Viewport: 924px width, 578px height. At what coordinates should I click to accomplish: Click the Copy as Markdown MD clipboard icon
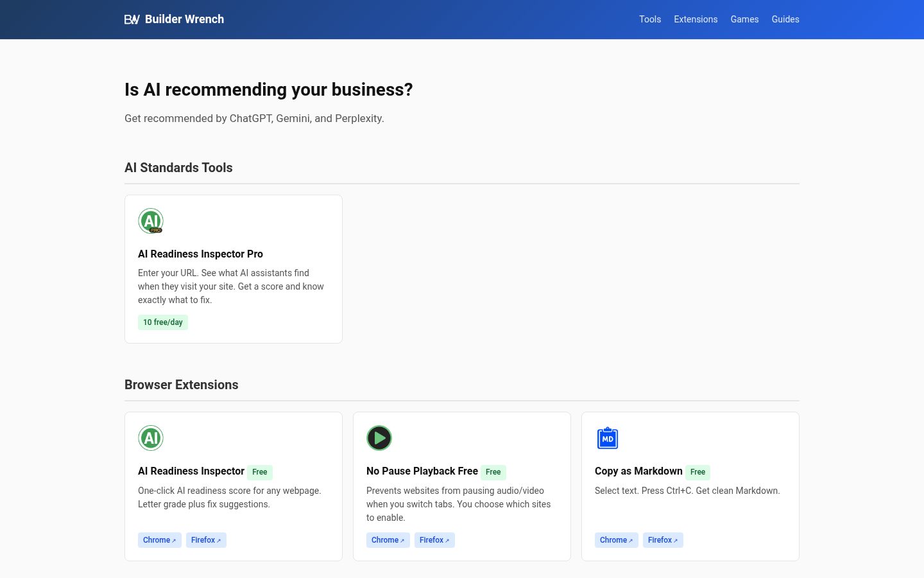[x=608, y=438]
